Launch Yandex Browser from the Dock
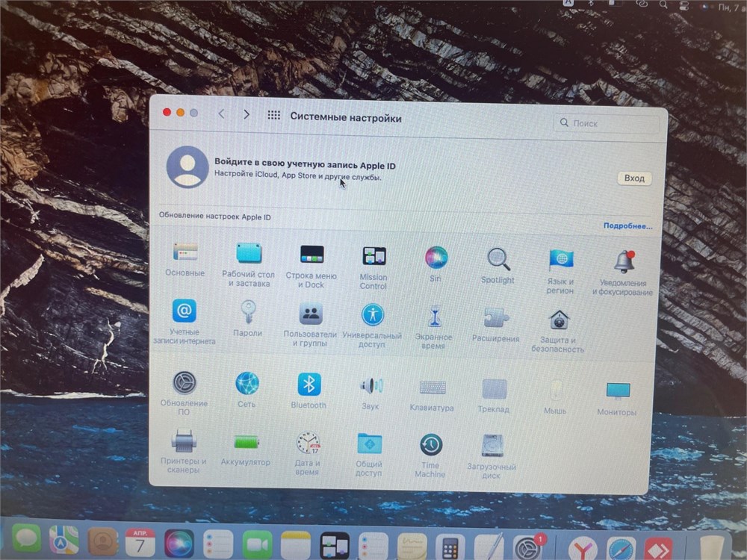This screenshot has height=560, width=747. click(x=582, y=548)
